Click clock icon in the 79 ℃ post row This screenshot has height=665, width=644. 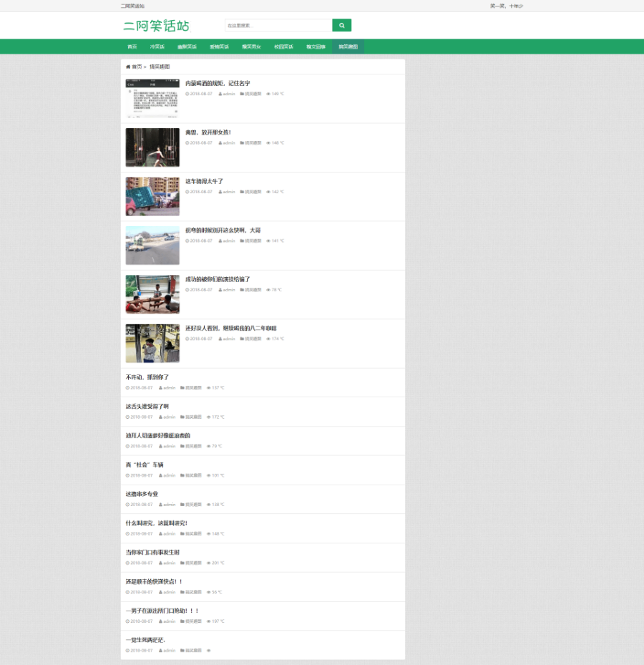(127, 447)
